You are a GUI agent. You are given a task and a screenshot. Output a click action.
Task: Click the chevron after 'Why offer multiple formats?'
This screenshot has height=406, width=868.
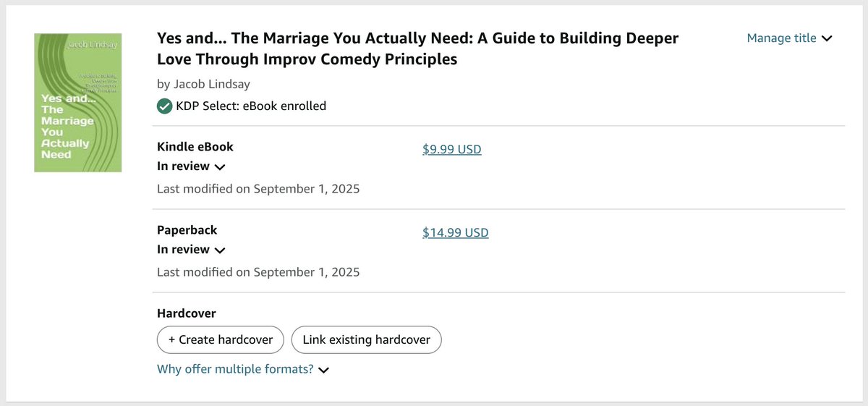324,370
